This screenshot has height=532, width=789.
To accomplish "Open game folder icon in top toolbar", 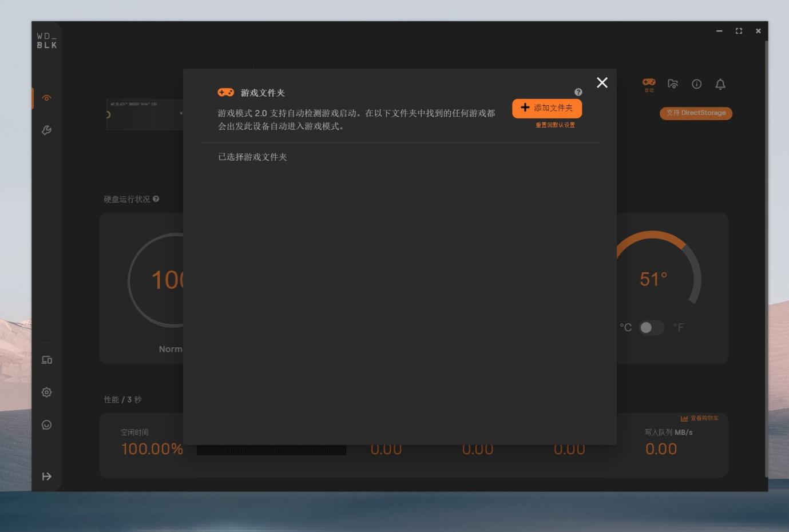I will 673,84.
